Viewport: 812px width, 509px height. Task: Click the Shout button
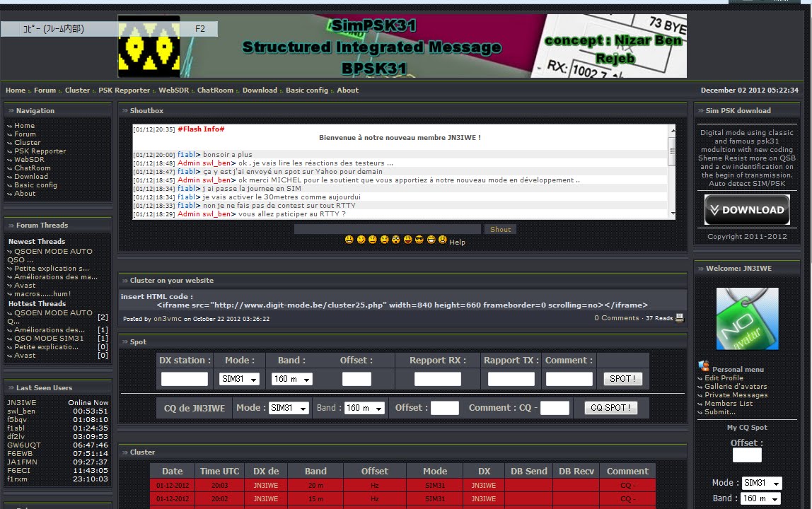[500, 229]
